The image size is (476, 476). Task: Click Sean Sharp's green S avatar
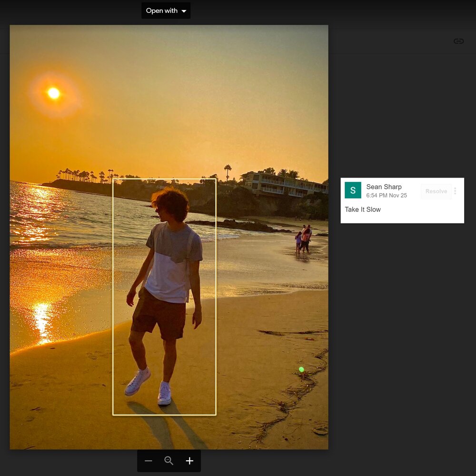point(353,190)
